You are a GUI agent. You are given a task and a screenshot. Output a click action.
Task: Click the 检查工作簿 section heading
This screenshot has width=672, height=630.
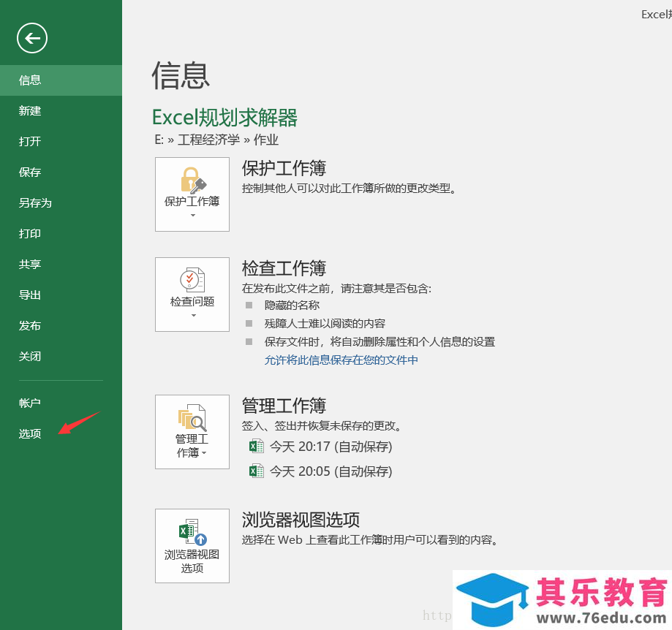284,268
